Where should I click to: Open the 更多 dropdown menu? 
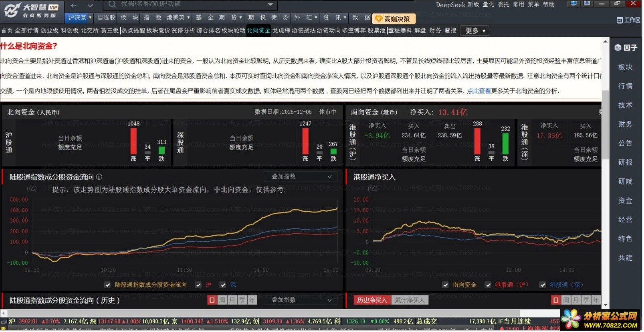tap(475, 31)
